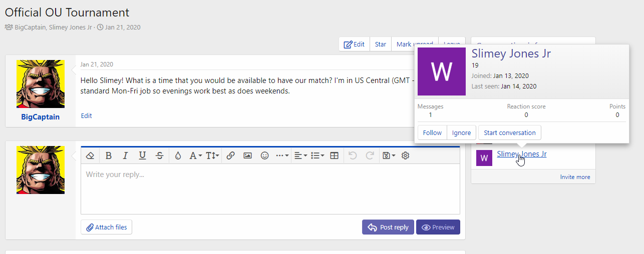This screenshot has height=254, width=644.
Task: Click Star in the conversation toolbar
Action: pos(381,44)
